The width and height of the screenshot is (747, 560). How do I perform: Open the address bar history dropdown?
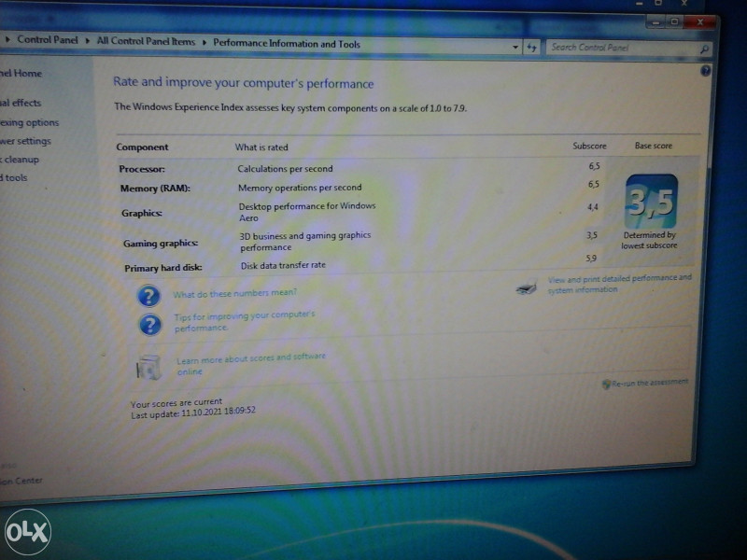(x=515, y=47)
